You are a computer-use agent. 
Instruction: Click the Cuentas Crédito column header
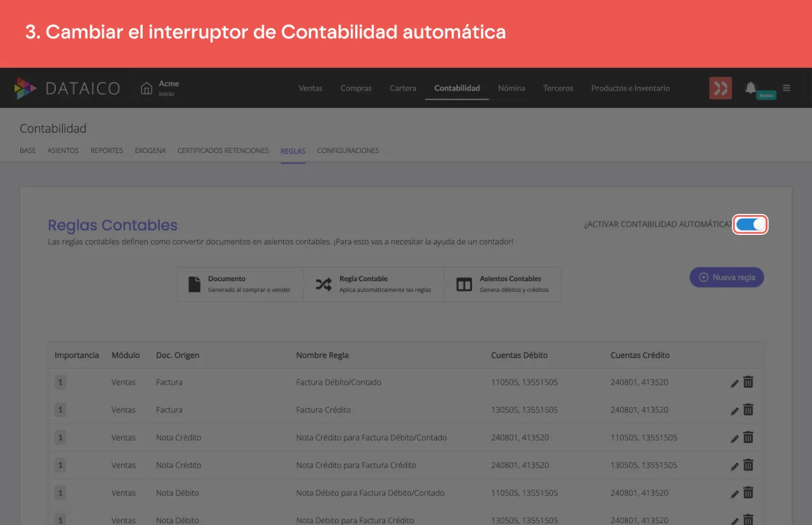(640, 356)
